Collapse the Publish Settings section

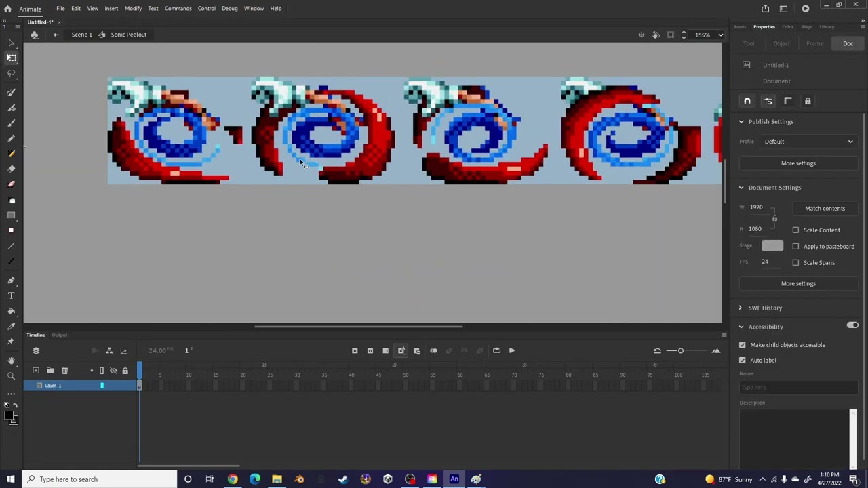pyautogui.click(x=741, y=122)
